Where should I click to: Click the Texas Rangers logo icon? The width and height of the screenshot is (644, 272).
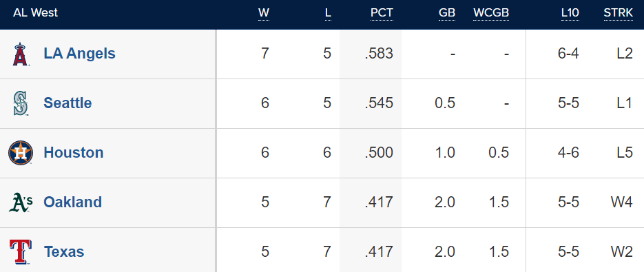click(x=21, y=252)
